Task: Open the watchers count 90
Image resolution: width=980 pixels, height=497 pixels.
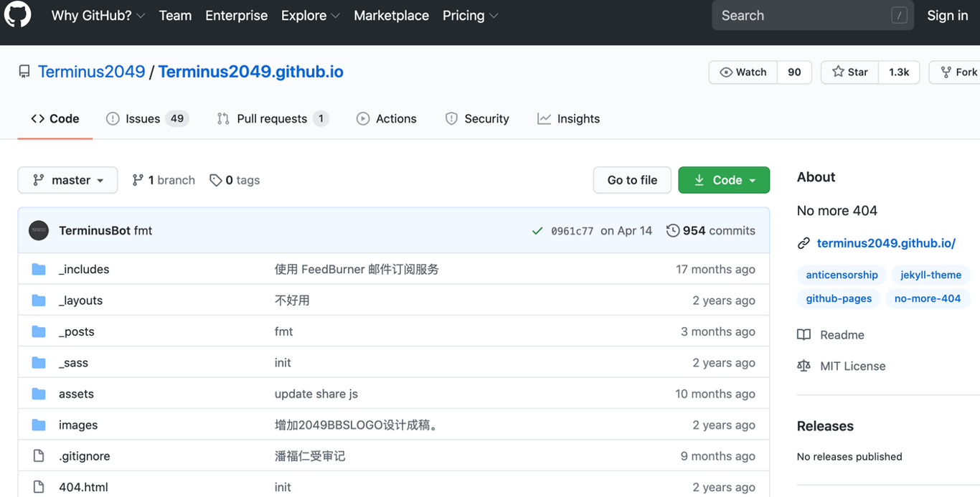Action: pos(794,72)
